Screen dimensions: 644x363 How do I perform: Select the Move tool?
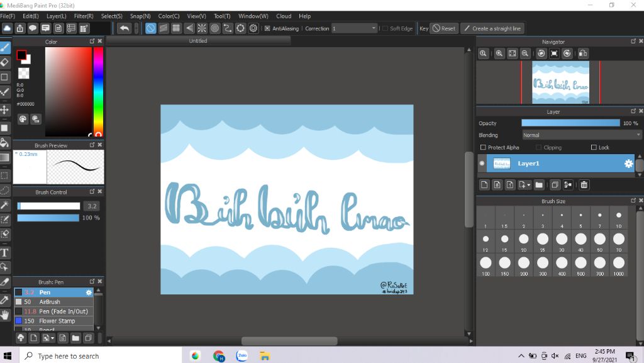click(4, 109)
